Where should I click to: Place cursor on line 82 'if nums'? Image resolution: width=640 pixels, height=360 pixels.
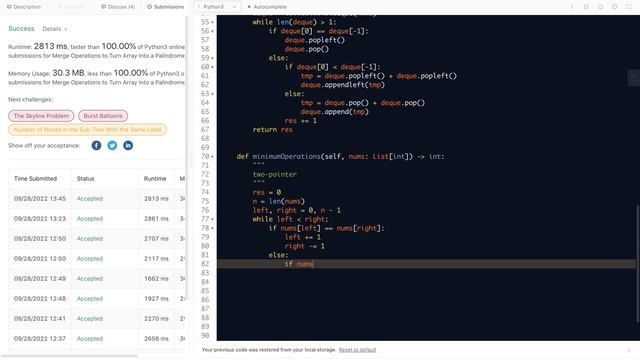pyautogui.click(x=299, y=264)
